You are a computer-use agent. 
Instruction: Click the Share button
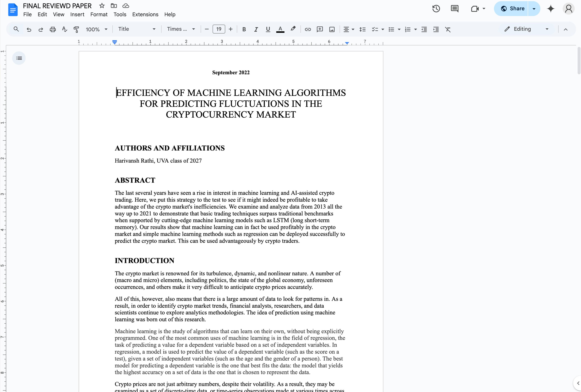pyautogui.click(x=512, y=9)
